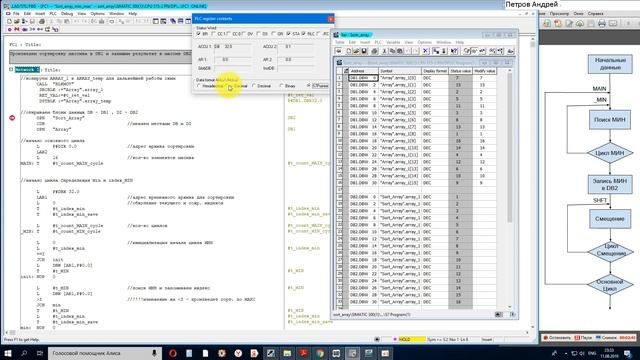This screenshot has width=640, height=360.
Task: Open Chrome from the taskbar
Action: tap(320, 353)
